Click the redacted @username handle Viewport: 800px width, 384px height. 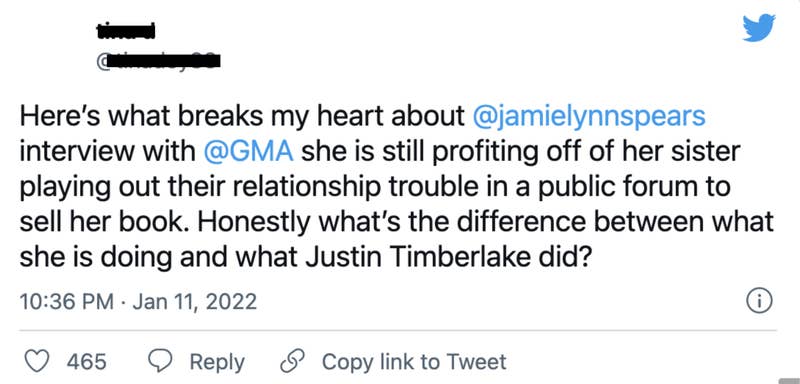(x=158, y=62)
